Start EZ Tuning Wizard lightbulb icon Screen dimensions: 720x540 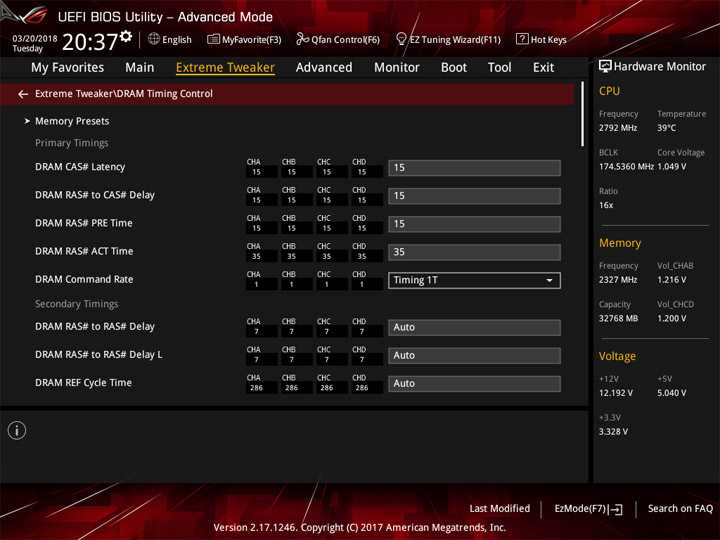[x=401, y=39]
